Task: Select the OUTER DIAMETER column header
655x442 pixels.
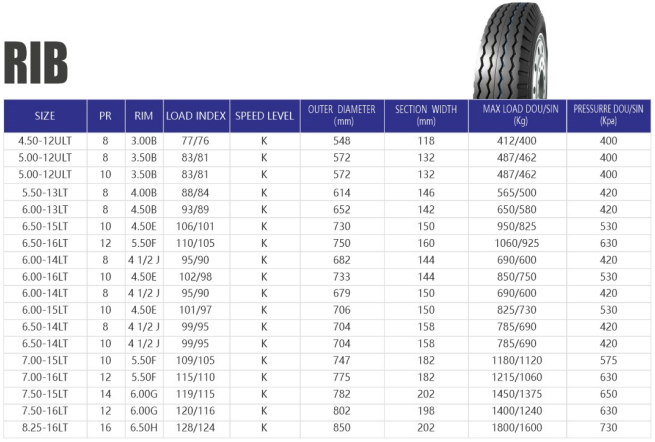Action: click(x=342, y=116)
